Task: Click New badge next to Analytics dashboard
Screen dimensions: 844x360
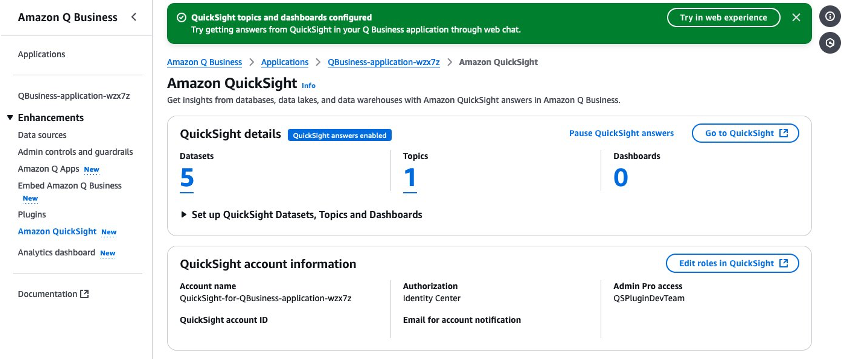Action: 108,253
